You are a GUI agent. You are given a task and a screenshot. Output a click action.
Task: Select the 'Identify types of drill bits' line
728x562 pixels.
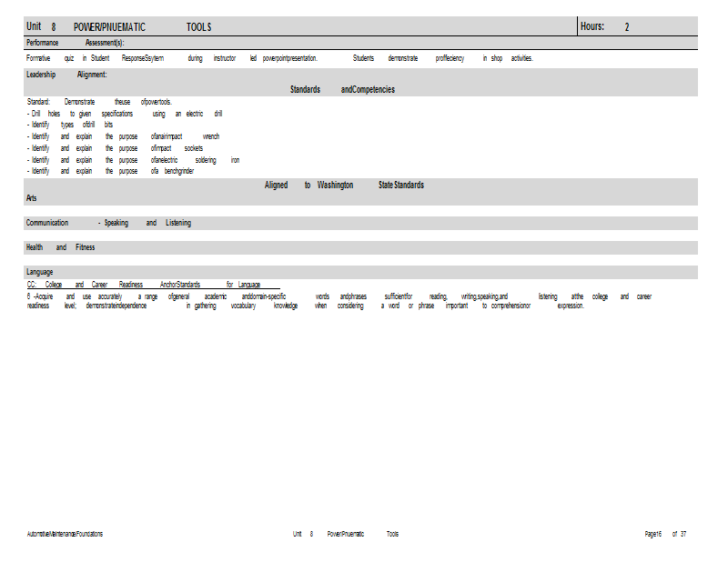click(x=70, y=125)
